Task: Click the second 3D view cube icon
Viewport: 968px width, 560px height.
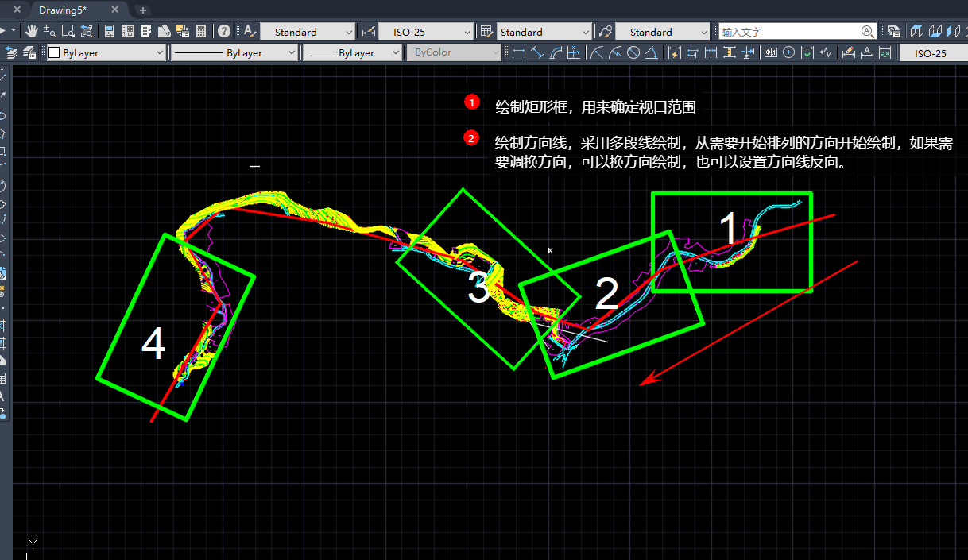Action: (x=936, y=32)
